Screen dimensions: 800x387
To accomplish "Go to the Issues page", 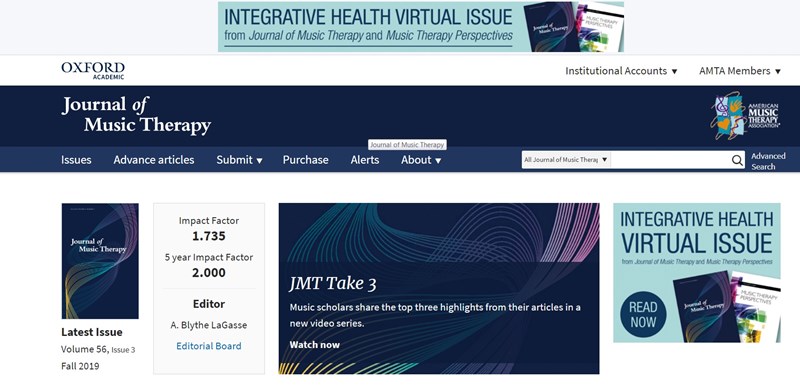I will [x=77, y=160].
